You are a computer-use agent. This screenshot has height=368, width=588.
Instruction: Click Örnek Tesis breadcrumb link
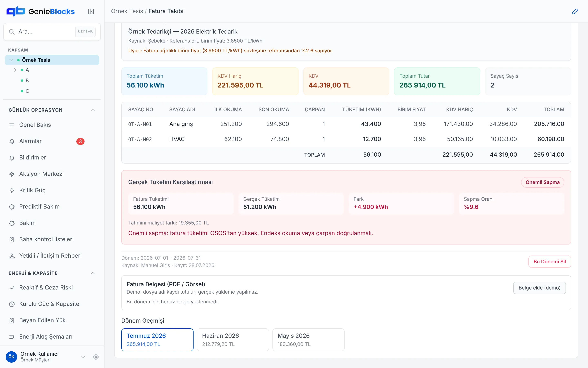(x=127, y=11)
